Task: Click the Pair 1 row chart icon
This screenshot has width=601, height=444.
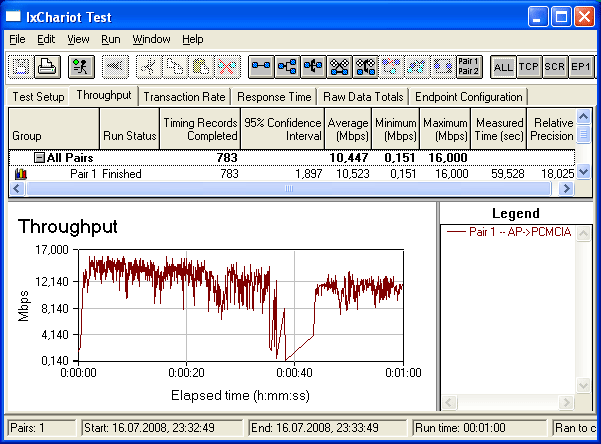Action: (21, 174)
